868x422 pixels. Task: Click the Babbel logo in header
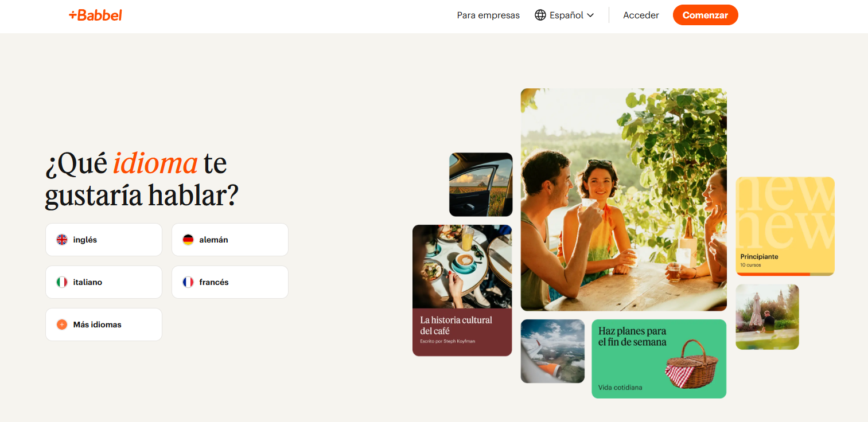click(x=95, y=15)
